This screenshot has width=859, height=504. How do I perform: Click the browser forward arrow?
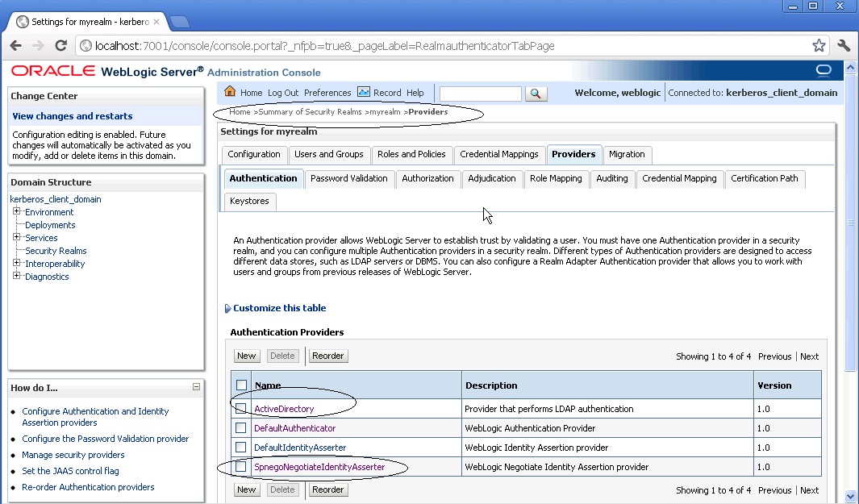[x=38, y=45]
